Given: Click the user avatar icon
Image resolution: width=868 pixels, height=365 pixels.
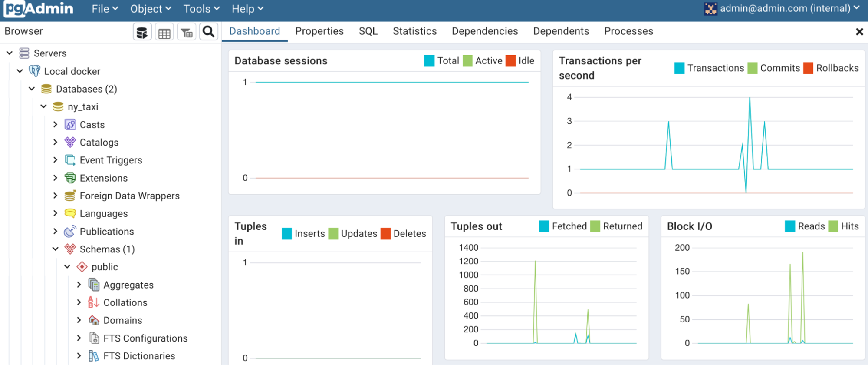Looking at the screenshot, I should [x=710, y=9].
